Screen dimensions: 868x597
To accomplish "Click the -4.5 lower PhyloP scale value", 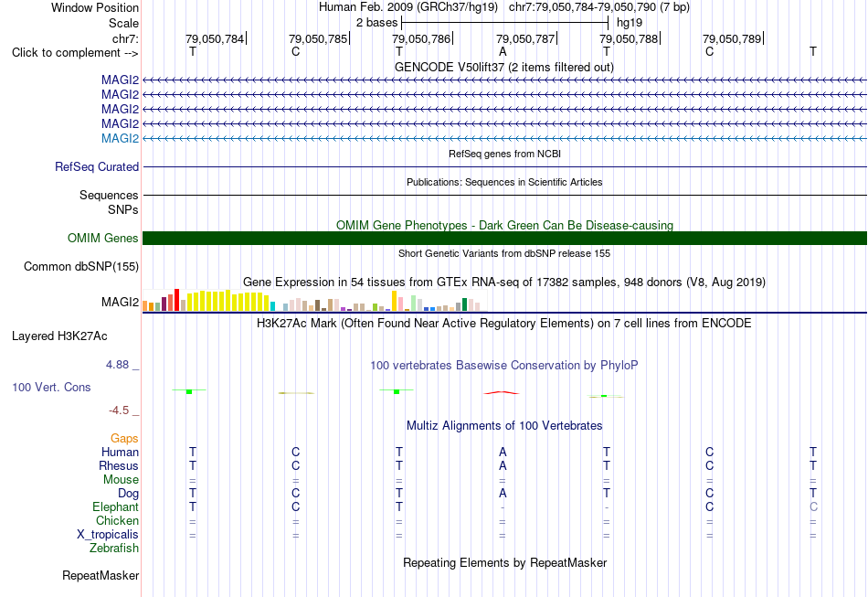I will [119, 410].
